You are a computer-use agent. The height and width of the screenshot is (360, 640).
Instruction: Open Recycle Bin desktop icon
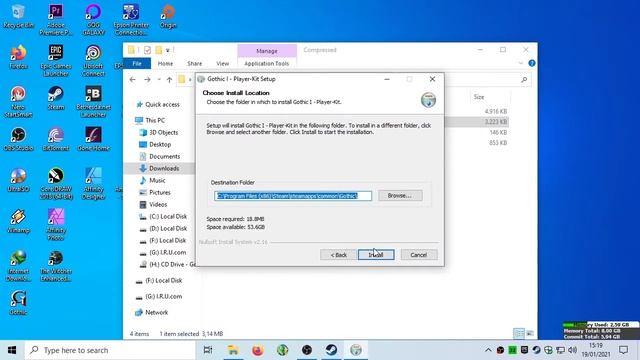point(18,16)
